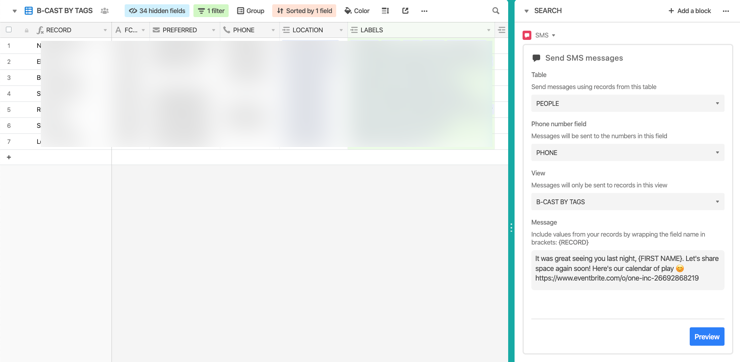Screen dimensions: 740x362
Task: Click Add a block
Action: (689, 10)
